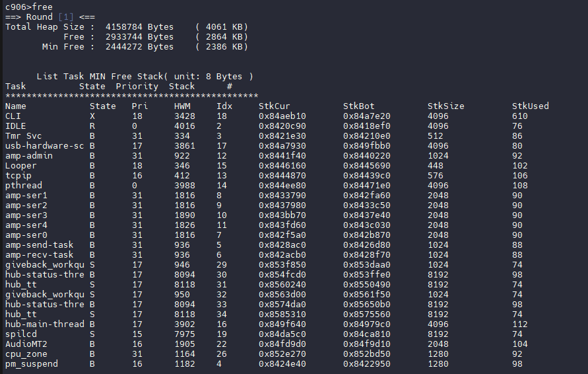Click the HWM column header
This screenshot has width=588, height=374.
(182, 106)
